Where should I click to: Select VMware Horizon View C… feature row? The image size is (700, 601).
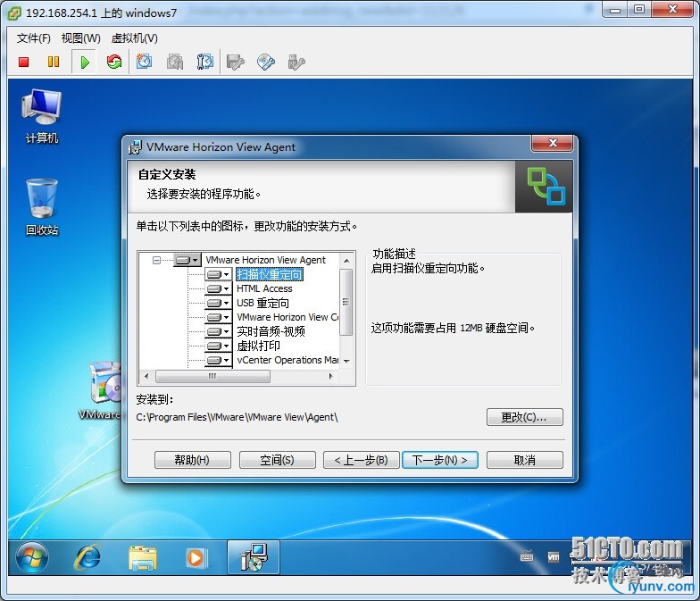pos(287,317)
